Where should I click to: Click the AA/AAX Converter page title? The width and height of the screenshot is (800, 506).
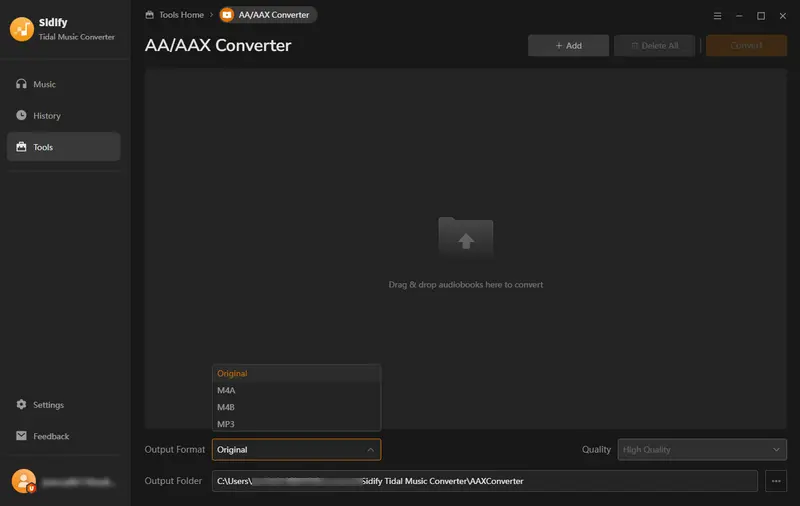218,45
